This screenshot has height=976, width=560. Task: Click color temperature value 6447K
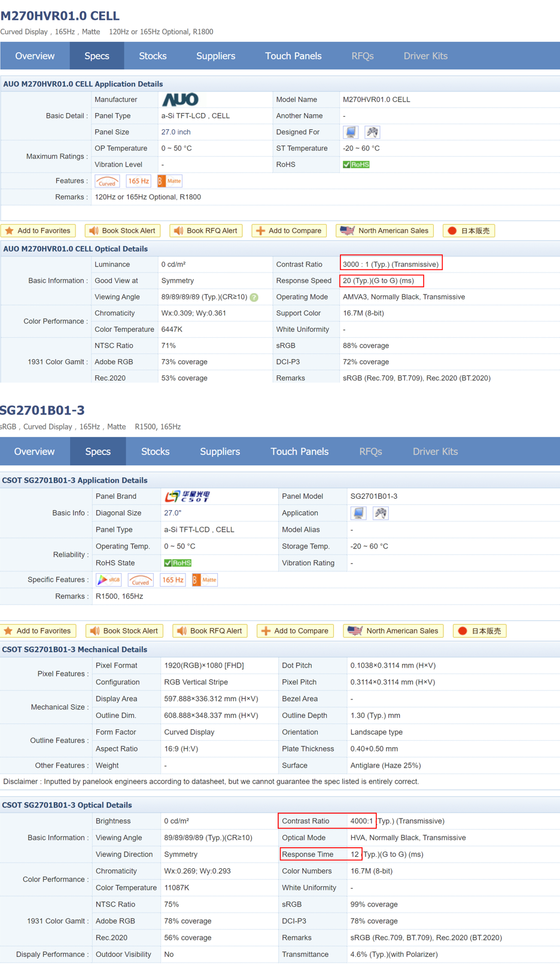pyautogui.click(x=172, y=330)
